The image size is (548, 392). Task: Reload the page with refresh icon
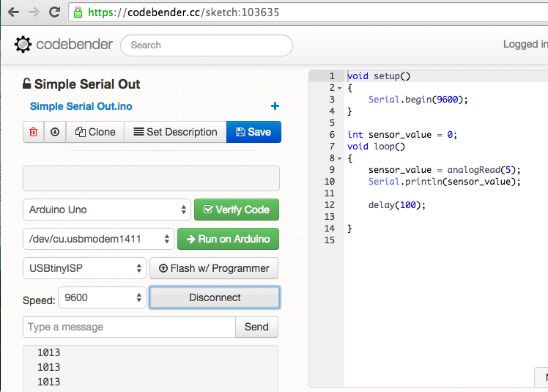(x=54, y=12)
